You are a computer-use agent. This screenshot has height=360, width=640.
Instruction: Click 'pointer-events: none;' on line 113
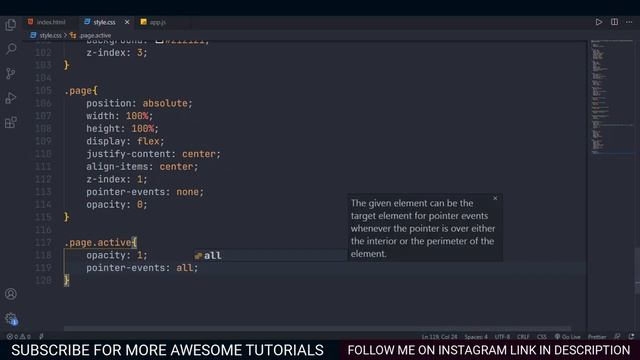[144, 192]
